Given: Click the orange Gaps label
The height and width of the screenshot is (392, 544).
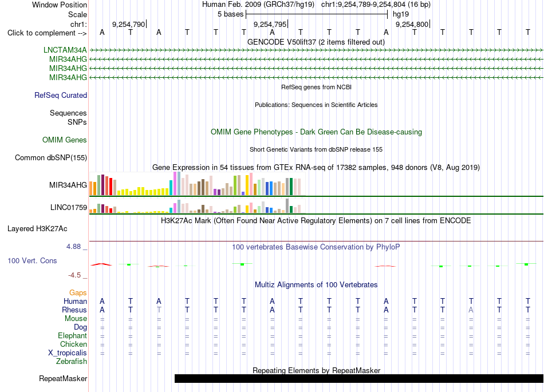Looking at the screenshot, I should pos(78,292).
